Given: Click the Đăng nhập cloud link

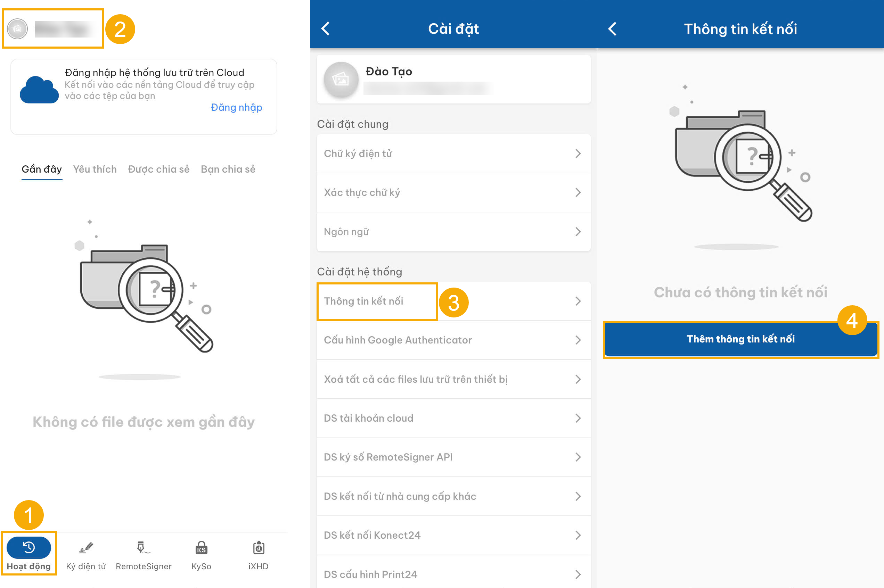Looking at the screenshot, I should (236, 108).
